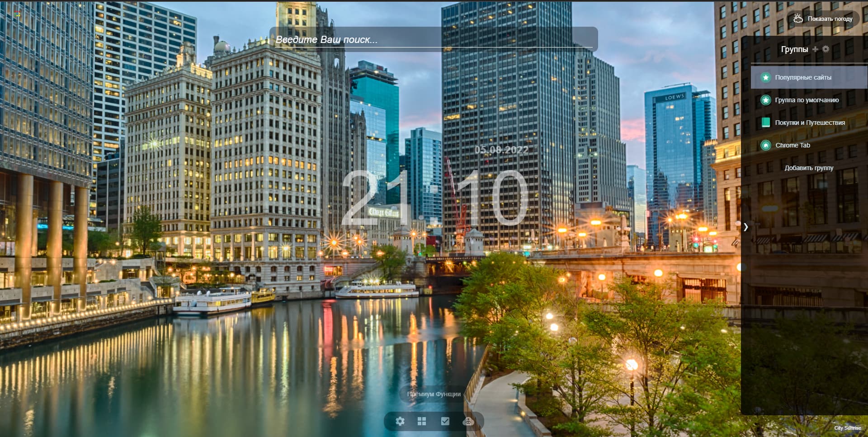Click the home icon for Chrome Tab

(x=766, y=145)
